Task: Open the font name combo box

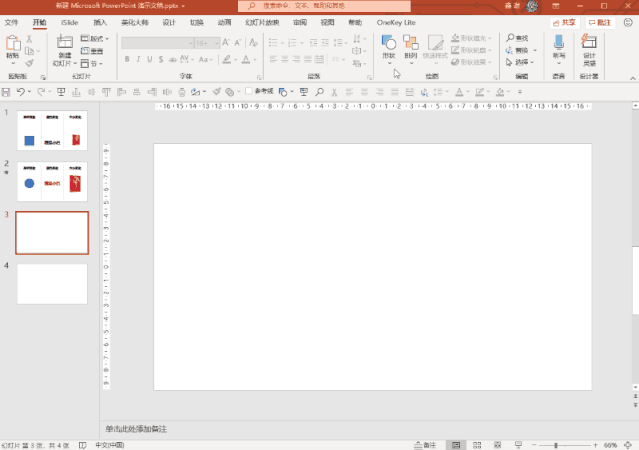Action: coord(156,42)
